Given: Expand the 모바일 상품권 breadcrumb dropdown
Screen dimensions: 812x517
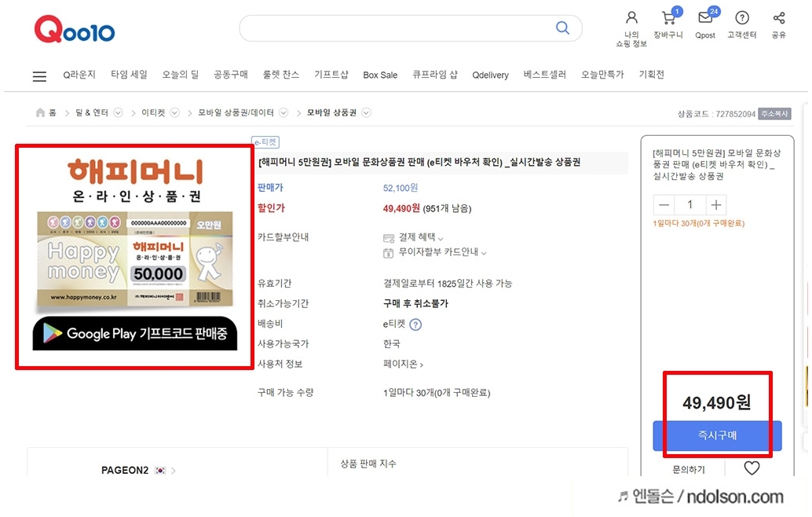Looking at the screenshot, I should (366, 112).
